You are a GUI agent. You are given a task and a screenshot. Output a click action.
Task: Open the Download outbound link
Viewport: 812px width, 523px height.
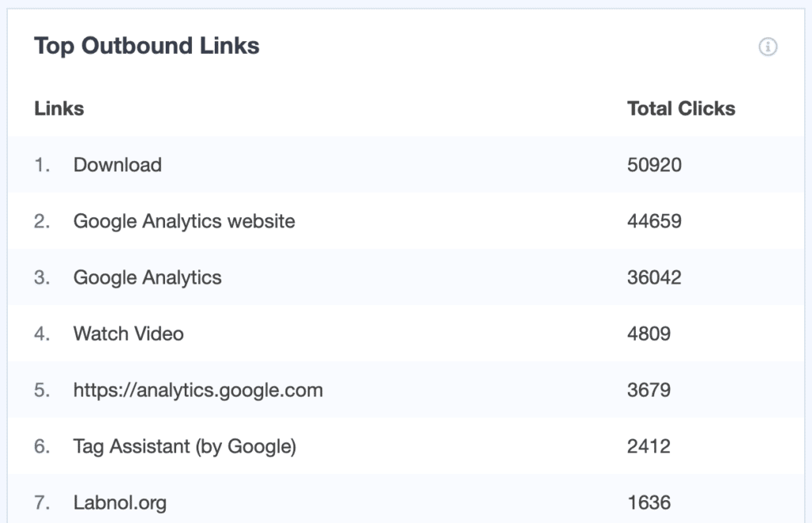tap(117, 165)
